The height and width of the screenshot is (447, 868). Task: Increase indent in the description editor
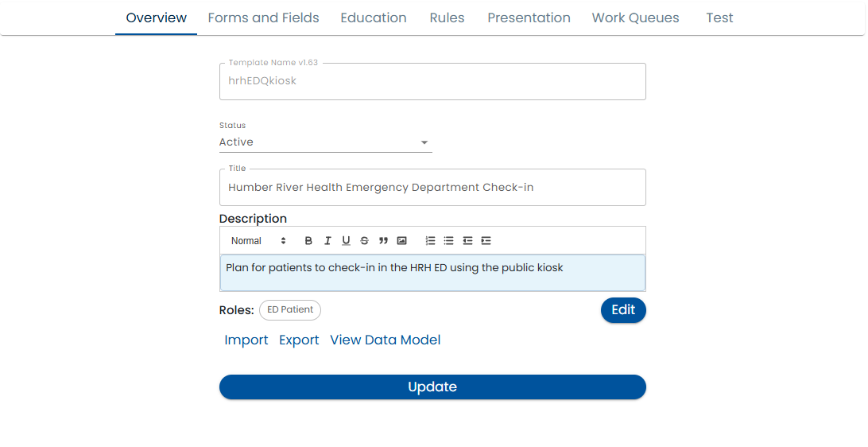coord(486,241)
